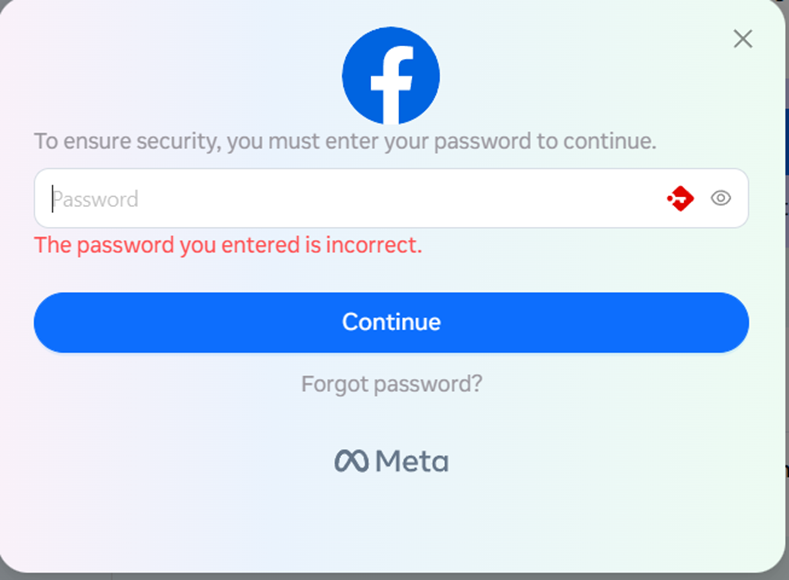The width and height of the screenshot is (789, 580).
Task: Toggle password visibility in the Password field
Action: 720,198
